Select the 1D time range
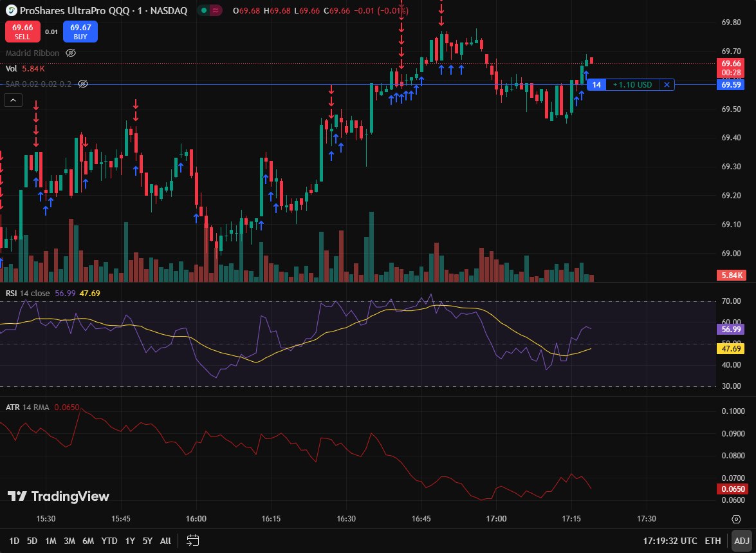 coord(14,541)
